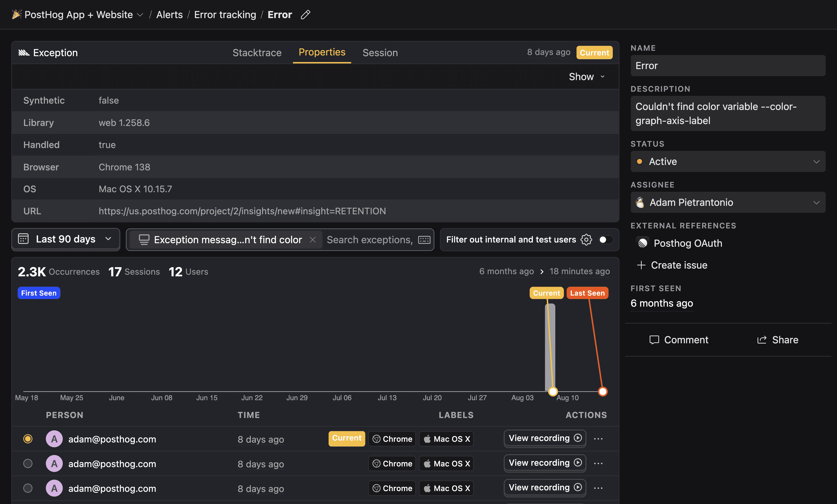
Task: Click the PostHog party logo icon
Action: click(x=17, y=14)
